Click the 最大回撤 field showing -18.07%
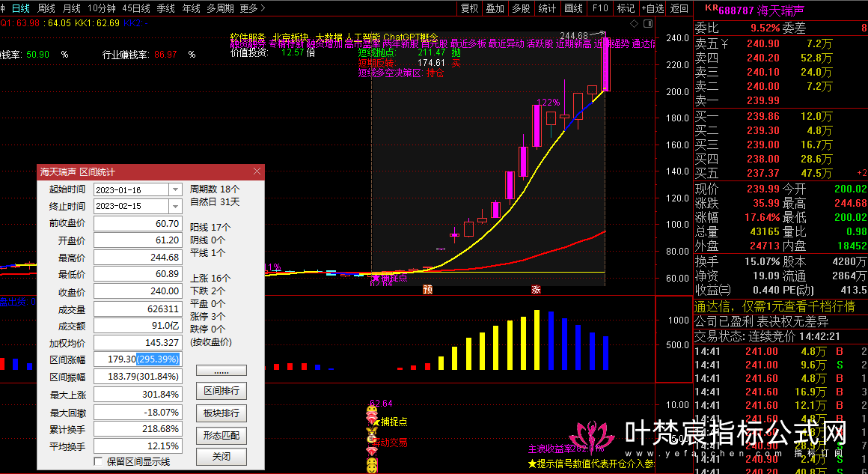Viewport: 868px width, 474px height. coord(138,412)
